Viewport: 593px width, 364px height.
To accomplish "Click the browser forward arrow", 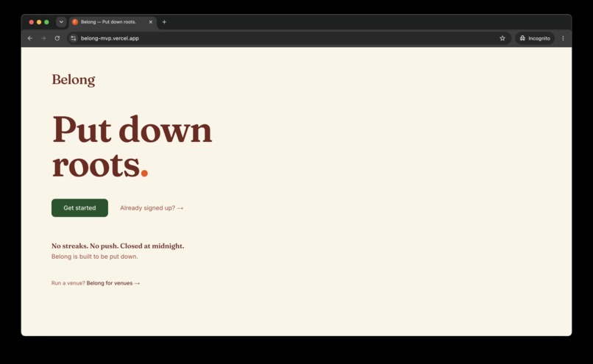I will point(43,38).
